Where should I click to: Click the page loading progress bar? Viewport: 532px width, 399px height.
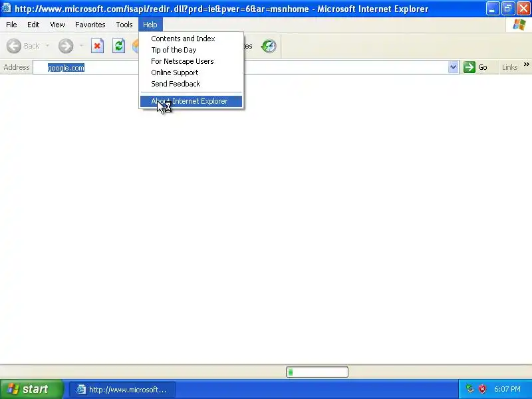click(x=317, y=372)
